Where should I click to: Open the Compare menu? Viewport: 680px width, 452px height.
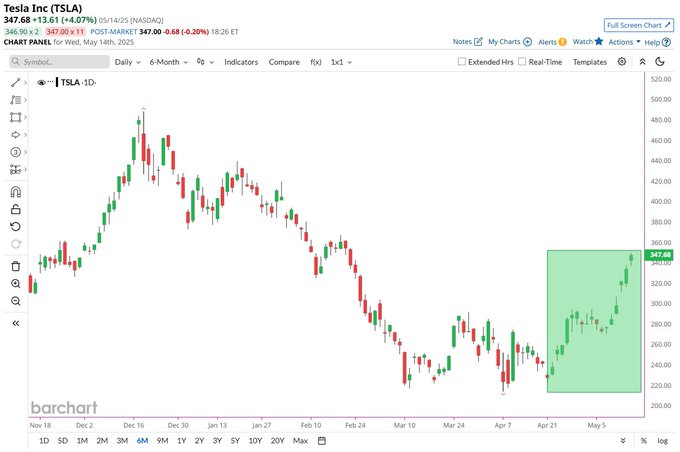tap(284, 62)
